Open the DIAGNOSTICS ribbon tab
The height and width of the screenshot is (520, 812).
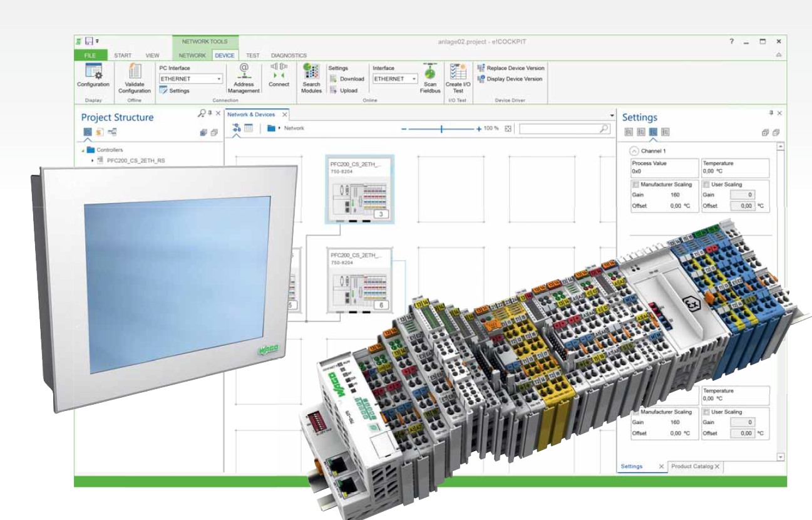[x=289, y=55]
